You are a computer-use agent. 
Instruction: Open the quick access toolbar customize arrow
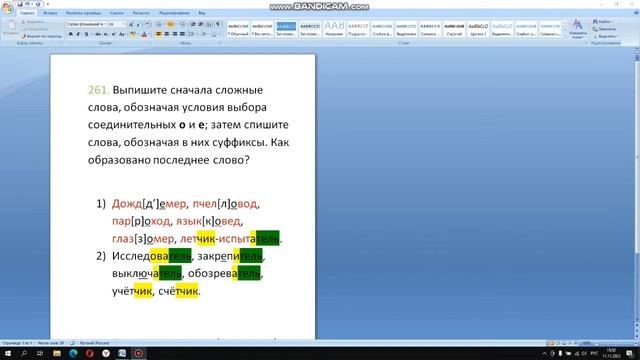pyautogui.click(x=48, y=4)
